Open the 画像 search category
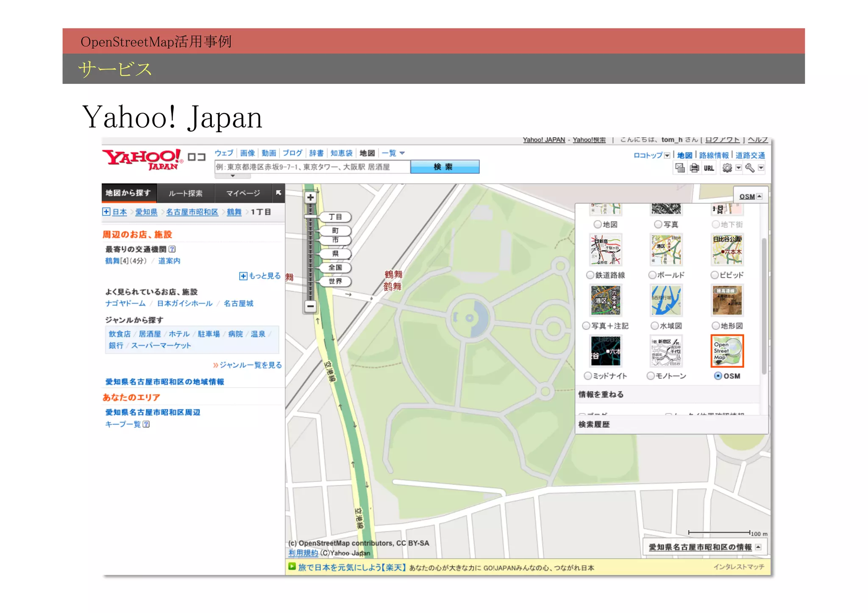The image size is (868, 613). pyautogui.click(x=248, y=153)
